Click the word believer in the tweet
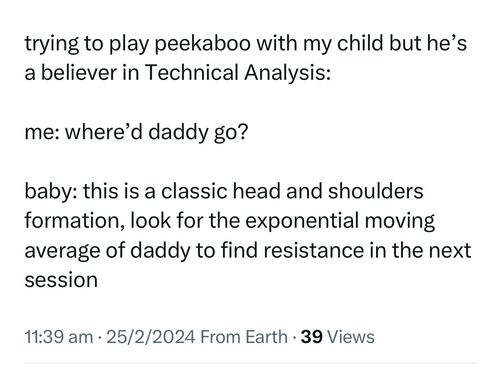The image size is (500, 372). 79,73
